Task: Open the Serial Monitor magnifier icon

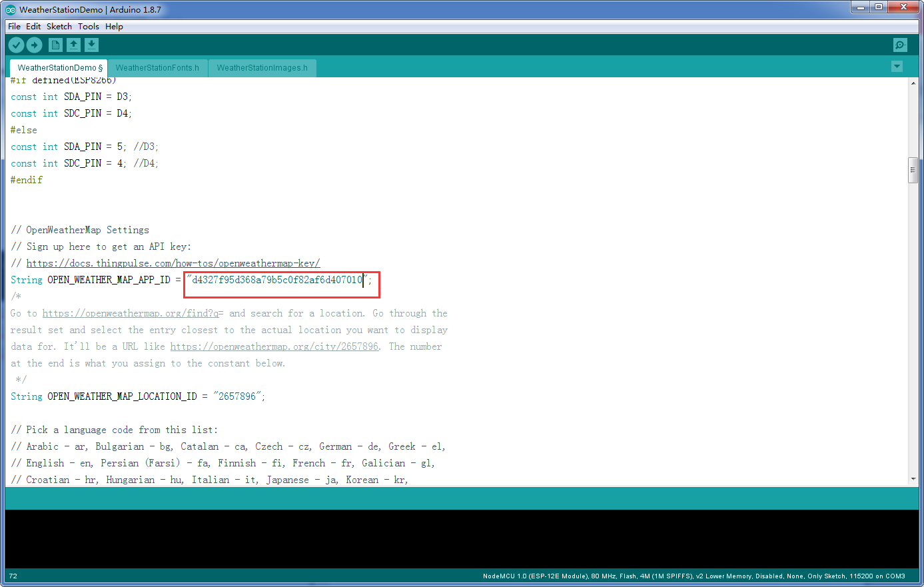Action: tap(900, 45)
